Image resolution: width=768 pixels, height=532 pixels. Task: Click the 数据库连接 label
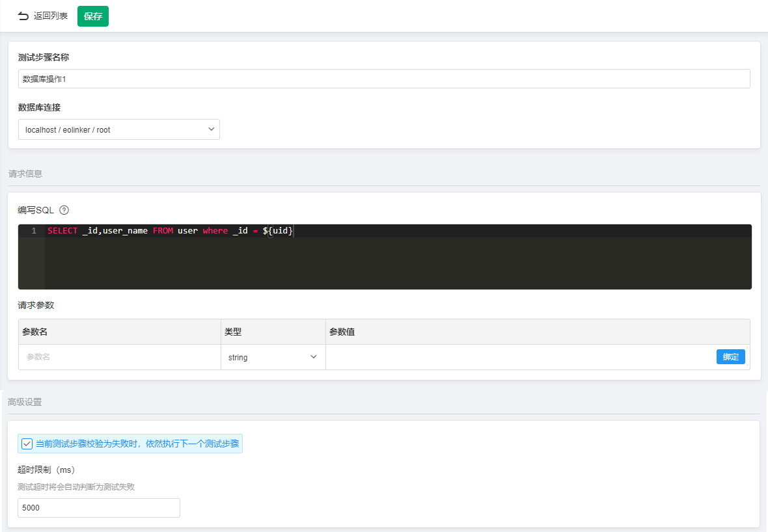tap(39, 107)
